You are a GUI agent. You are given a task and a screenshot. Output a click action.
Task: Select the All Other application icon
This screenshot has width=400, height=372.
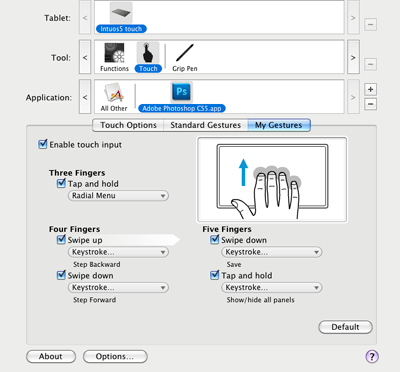pyautogui.click(x=114, y=93)
